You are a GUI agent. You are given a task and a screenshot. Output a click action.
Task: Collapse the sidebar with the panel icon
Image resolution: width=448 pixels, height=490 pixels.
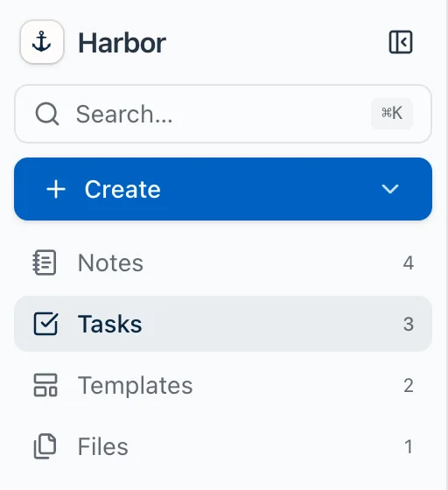[401, 42]
